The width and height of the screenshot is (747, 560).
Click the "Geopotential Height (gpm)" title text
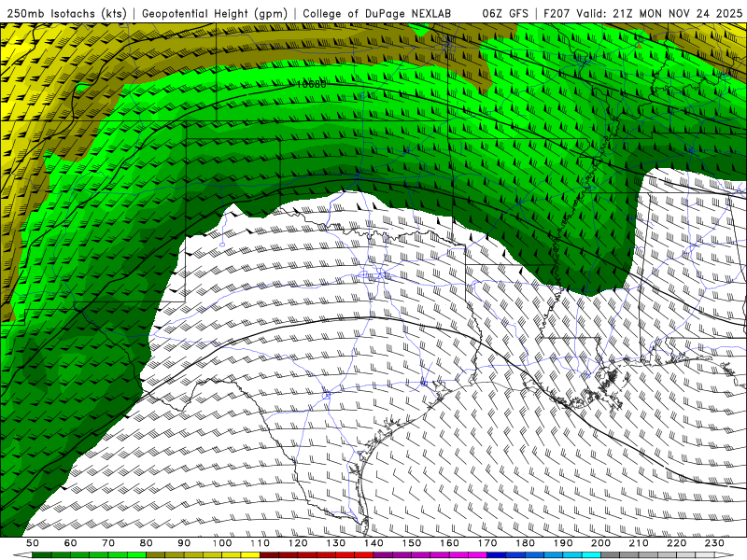coord(215,14)
